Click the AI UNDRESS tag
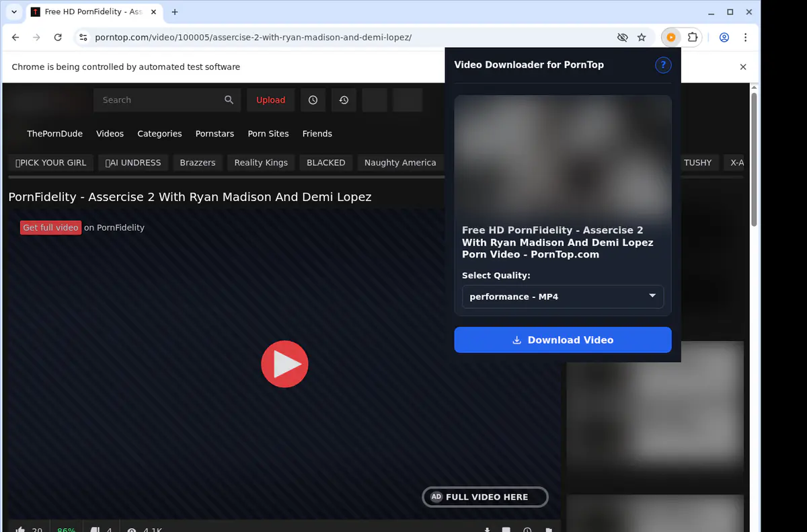 (x=133, y=163)
